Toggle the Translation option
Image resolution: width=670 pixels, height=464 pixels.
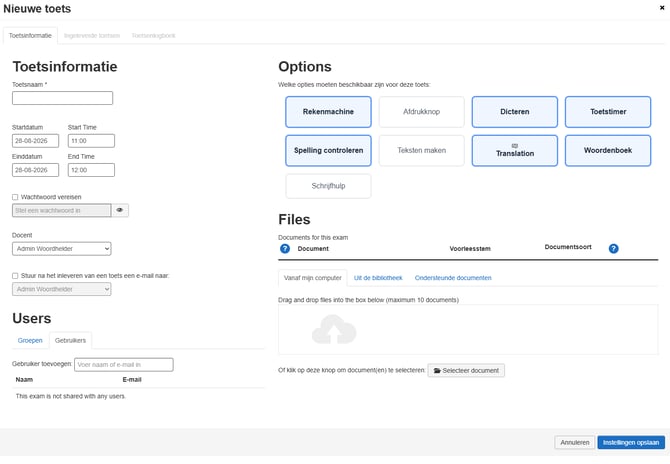pyautogui.click(x=514, y=150)
